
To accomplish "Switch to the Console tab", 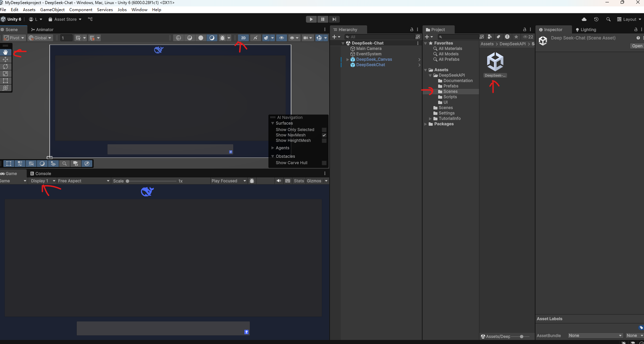I will (41, 174).
